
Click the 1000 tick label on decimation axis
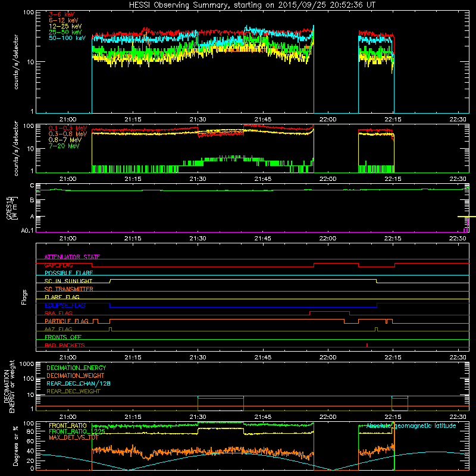point(27,364)
